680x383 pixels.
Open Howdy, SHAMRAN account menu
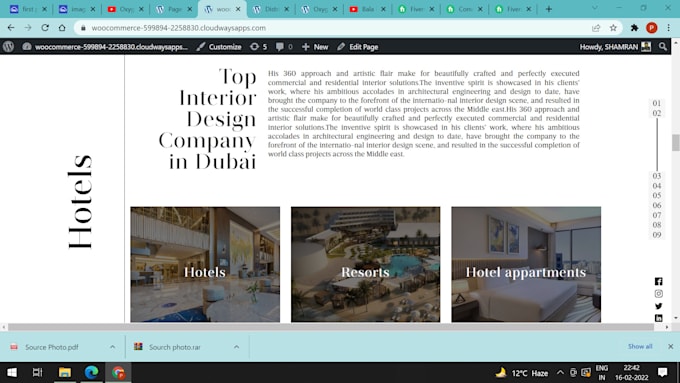pyautogui.click(x=615, y=47)
